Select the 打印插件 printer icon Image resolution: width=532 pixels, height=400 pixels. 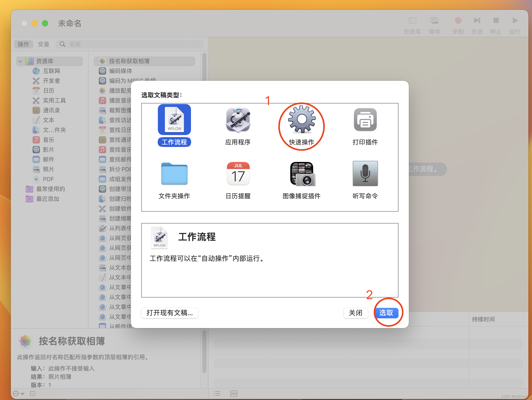tap(365, 120)
